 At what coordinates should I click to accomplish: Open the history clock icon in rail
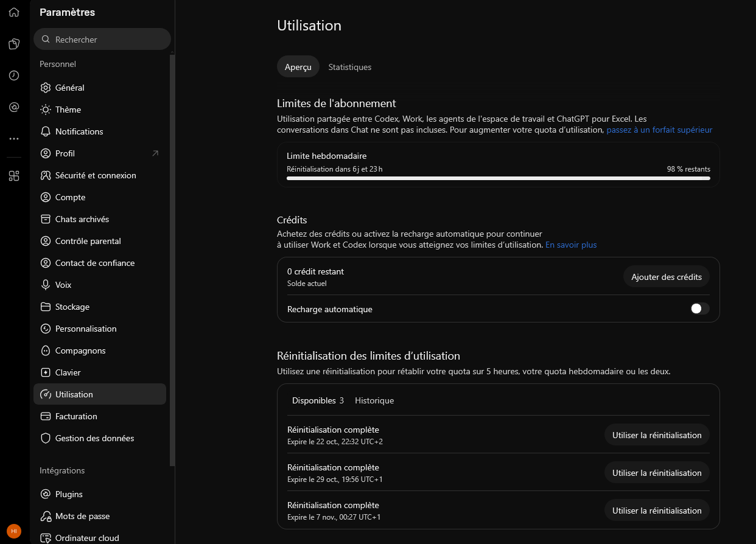click(x=14, y=75)
